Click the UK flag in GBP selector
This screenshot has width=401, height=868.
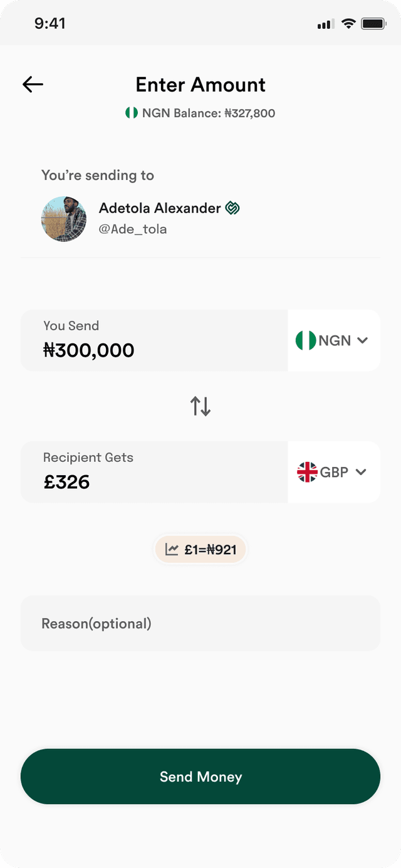[x=307, y=472]
